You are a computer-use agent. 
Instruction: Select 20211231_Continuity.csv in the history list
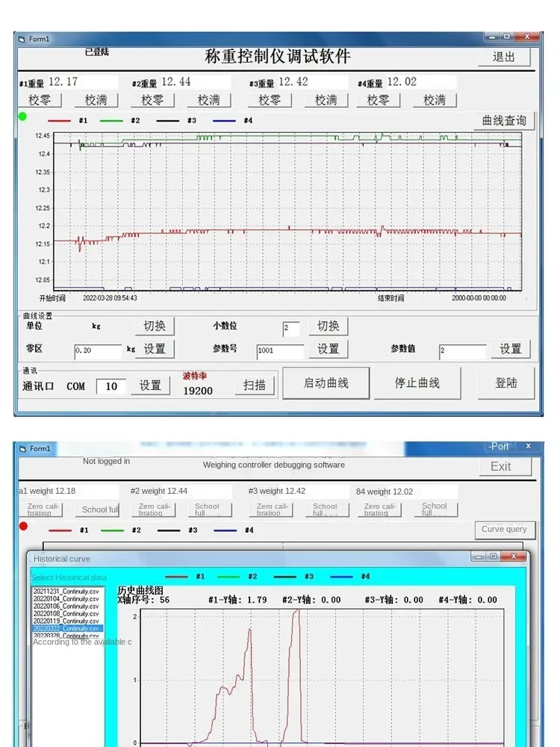point(66,592)
